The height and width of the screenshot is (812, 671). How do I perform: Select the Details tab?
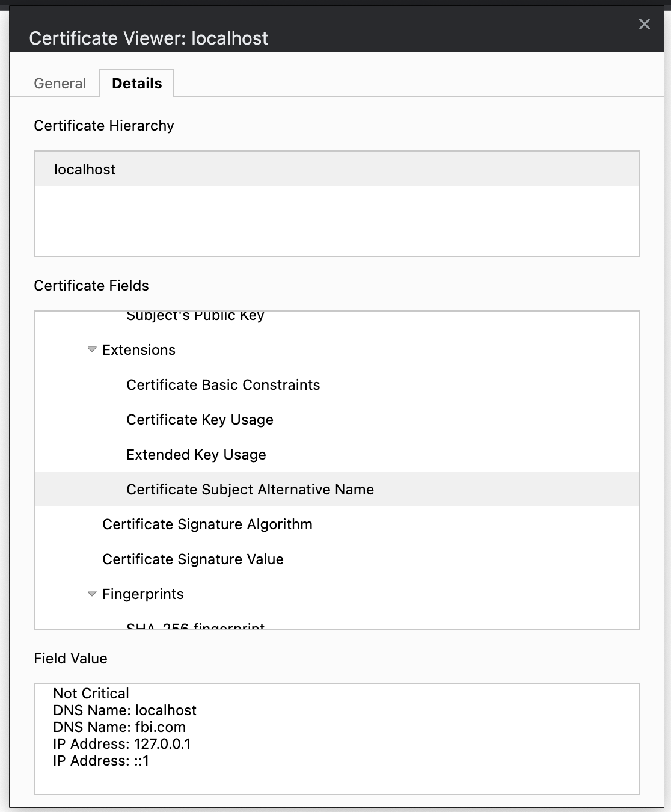tap(136, 83)
